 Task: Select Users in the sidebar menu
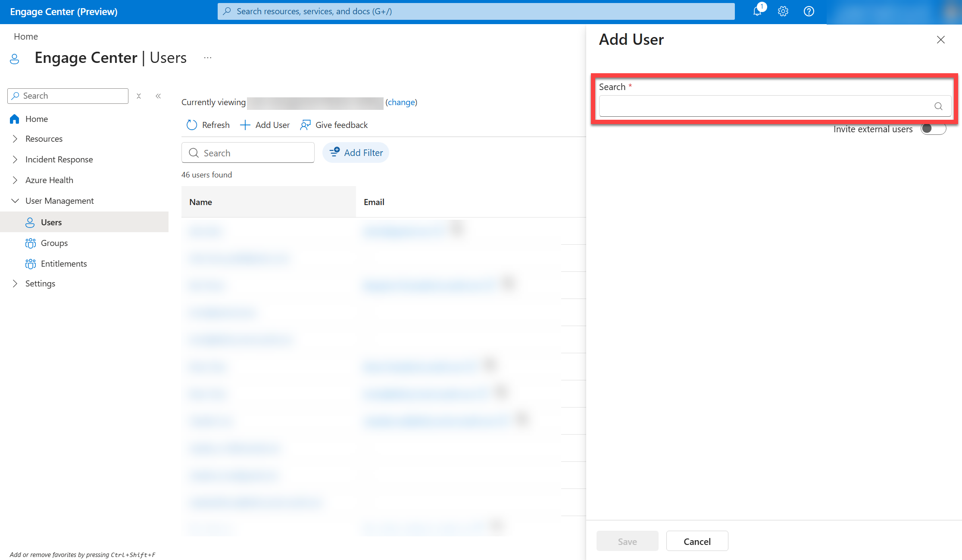84,222
